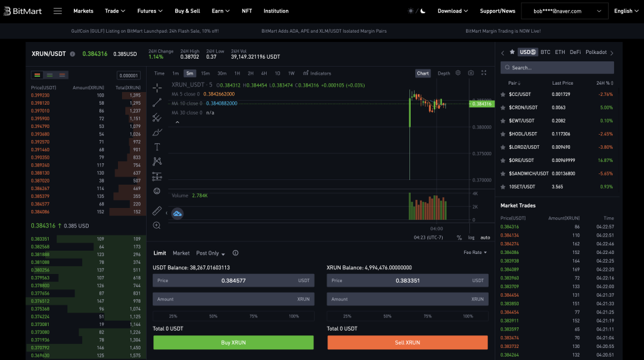
Task: Collapse the moving average legend arrow
Action: point(177,122)
